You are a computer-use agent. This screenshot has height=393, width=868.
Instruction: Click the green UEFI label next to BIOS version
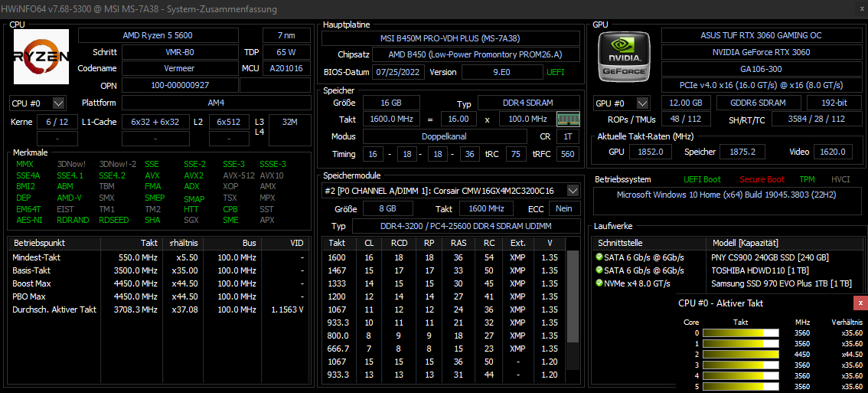point(556,72)
